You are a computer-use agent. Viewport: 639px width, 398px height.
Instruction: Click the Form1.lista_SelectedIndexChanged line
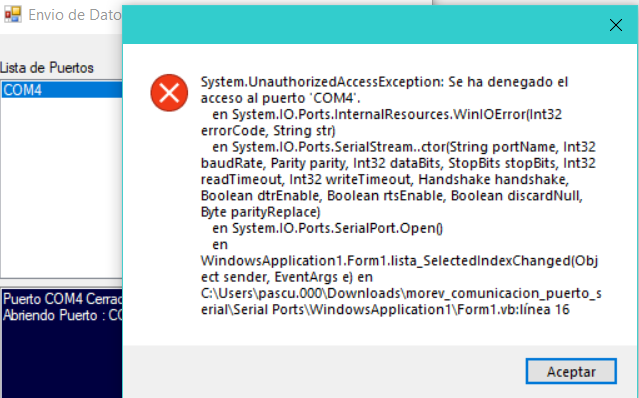click(x=399, y=261)
